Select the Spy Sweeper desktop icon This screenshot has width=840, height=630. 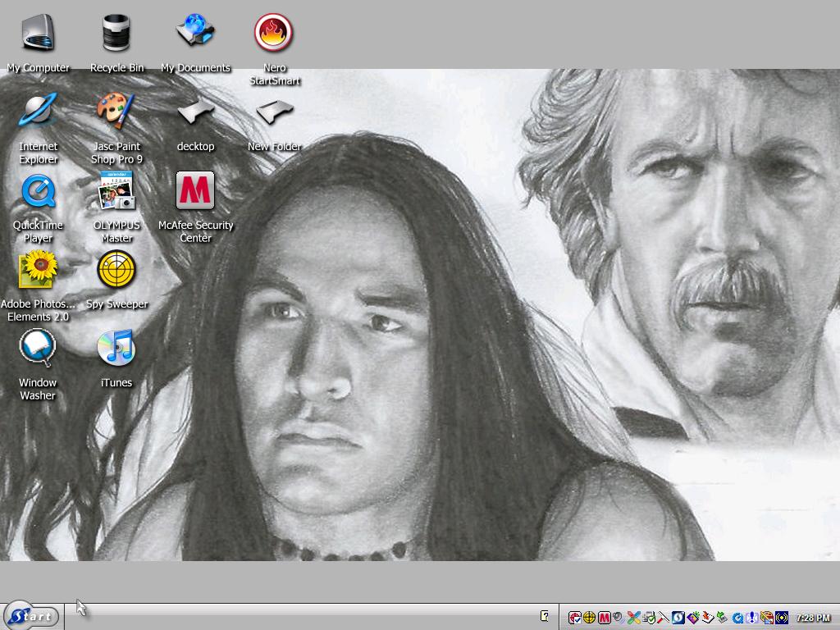pyautogui.click(x=116, y=281)
